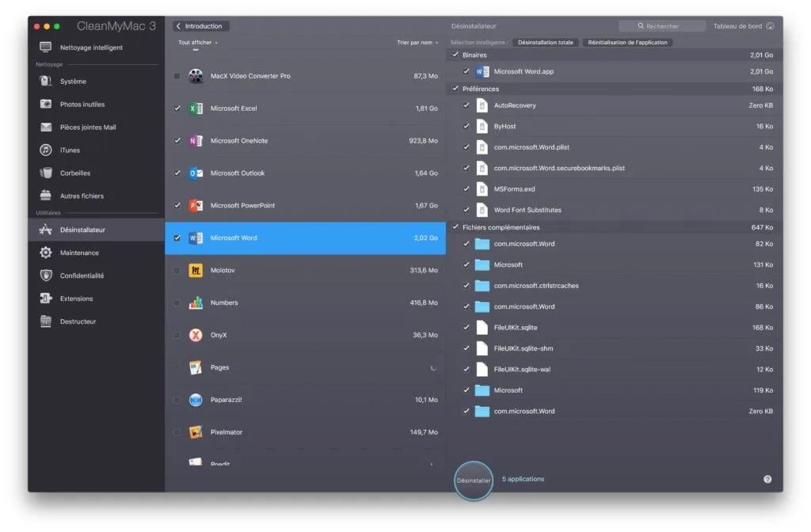Click the Microsoft OneNote app icon
Image resolution: width=811 pixels, height=532 pixels.
click(x=196, y=141)
